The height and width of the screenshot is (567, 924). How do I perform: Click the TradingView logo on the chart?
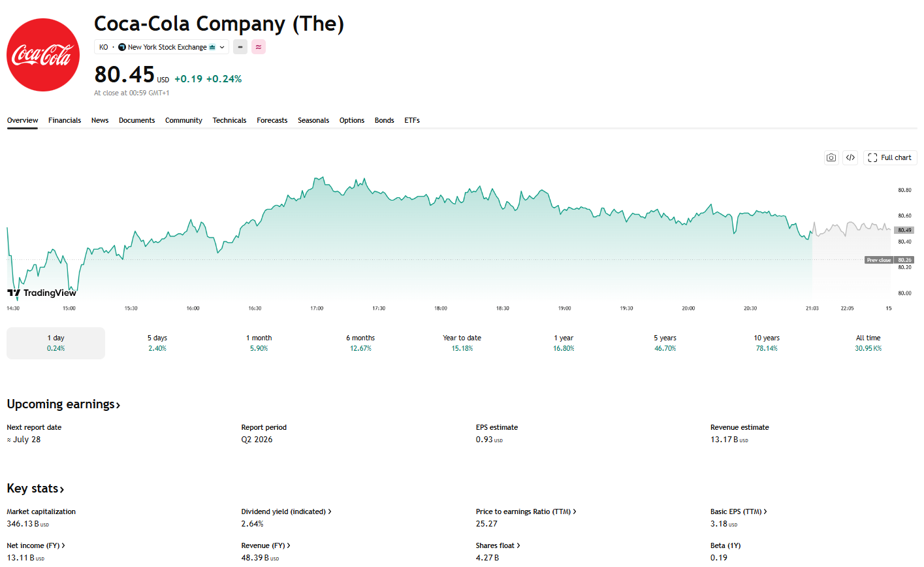pyautogui.click(x=42, y=293)
